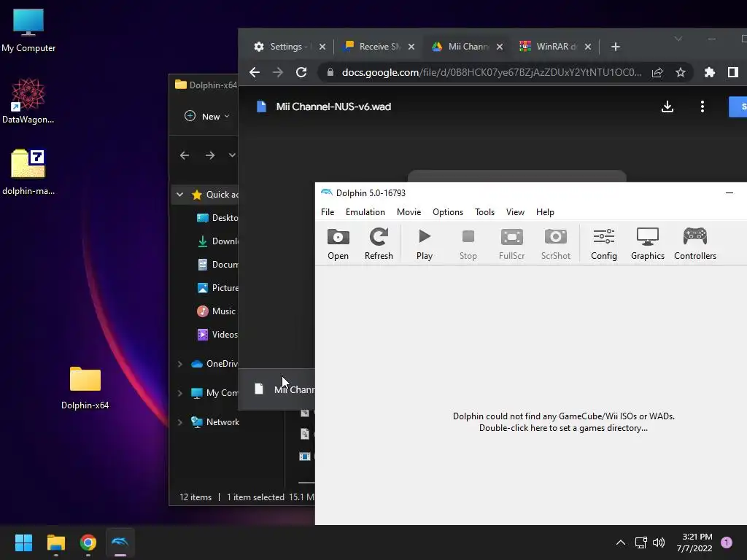Select dolphin-ma archive on desktop
This screenshot has width=747, height=560.
(28, 172)
